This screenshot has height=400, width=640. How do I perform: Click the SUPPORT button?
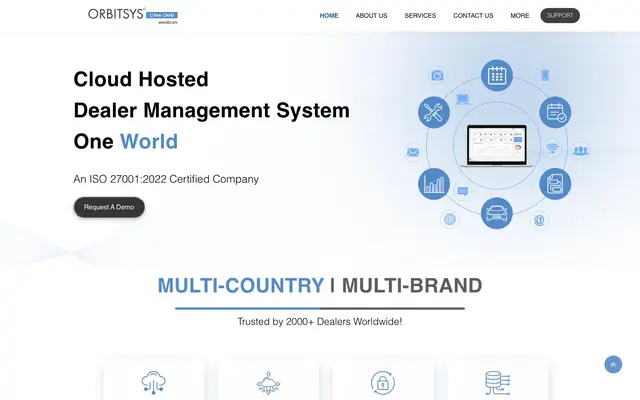coord(560,16)
